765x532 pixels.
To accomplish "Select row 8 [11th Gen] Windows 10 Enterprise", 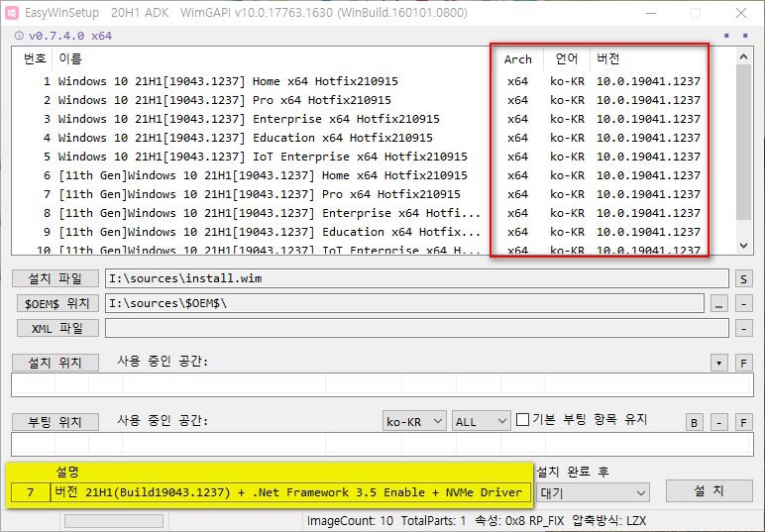I will [x=361, y=213].
